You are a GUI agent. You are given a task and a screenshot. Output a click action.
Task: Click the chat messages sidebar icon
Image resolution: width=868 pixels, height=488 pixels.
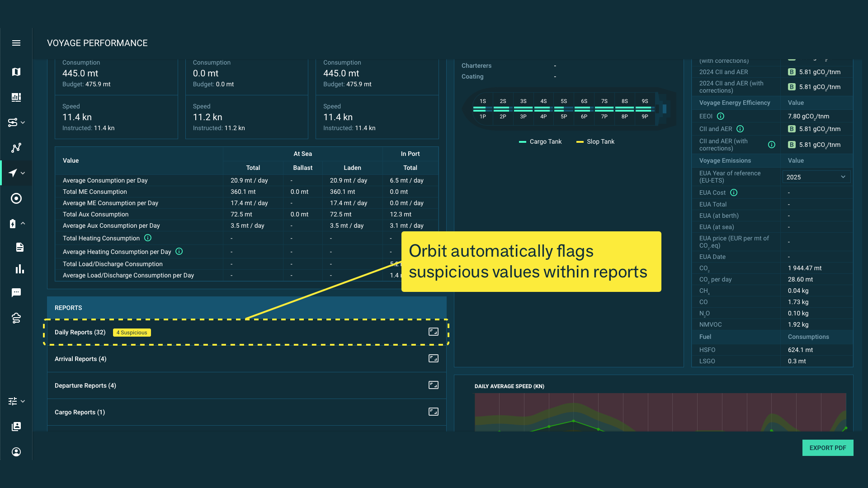click(x=16, y=293)
